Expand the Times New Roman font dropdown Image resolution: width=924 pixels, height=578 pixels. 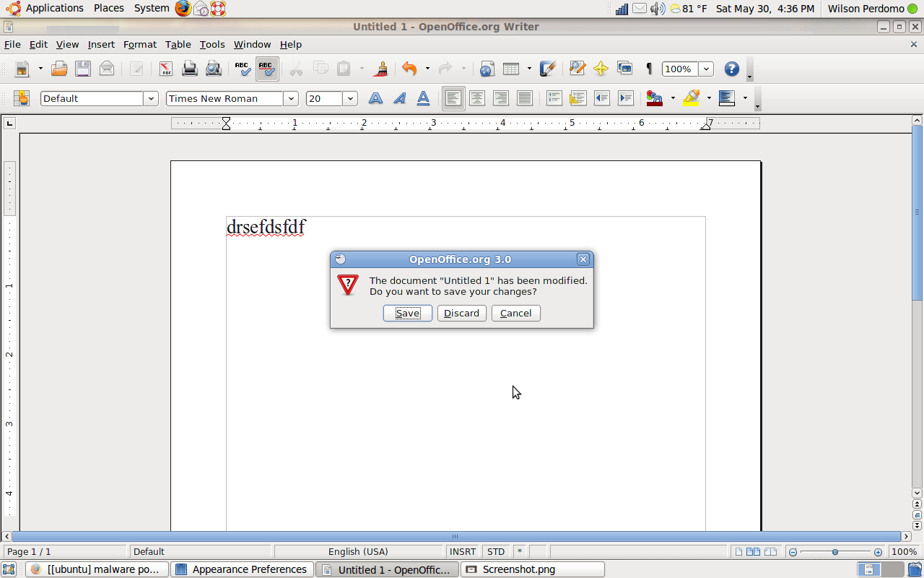[x=291, y=98]
